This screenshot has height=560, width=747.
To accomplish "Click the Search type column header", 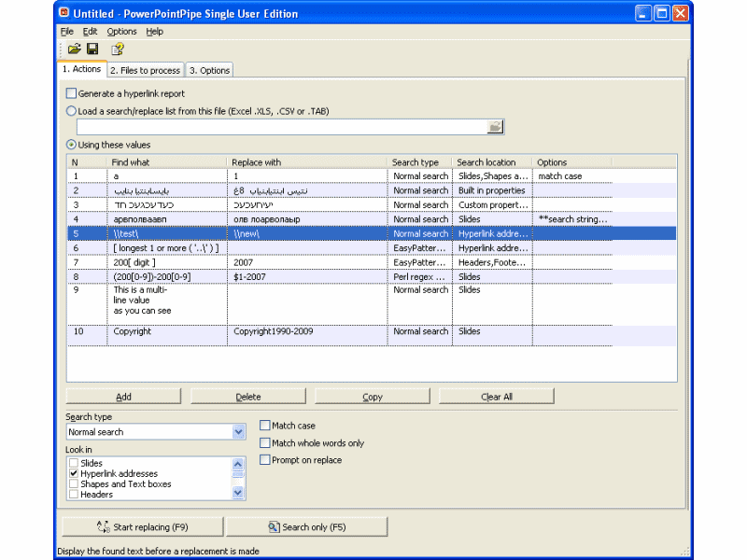I will pyautogui.click(x=420, y=162).
